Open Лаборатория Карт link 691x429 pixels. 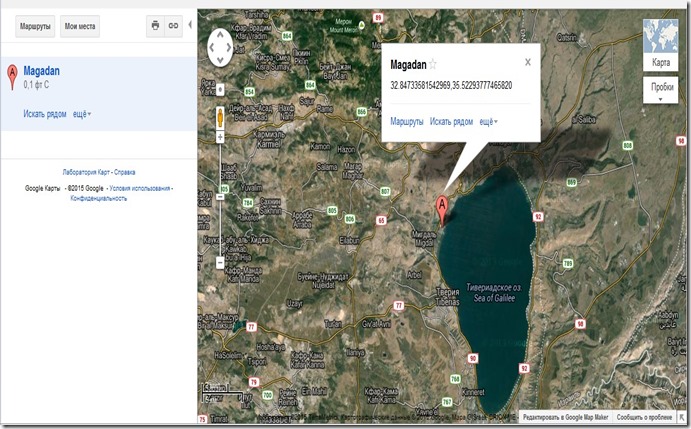click(x=86, y=172)
